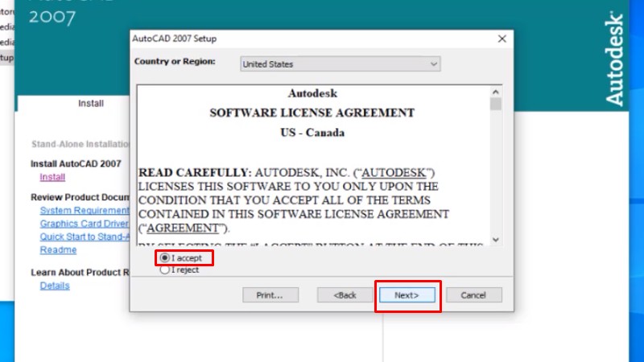Click the Next> button
The height and width of the screenshot is (362, 644).
click(x=407, y=295)
